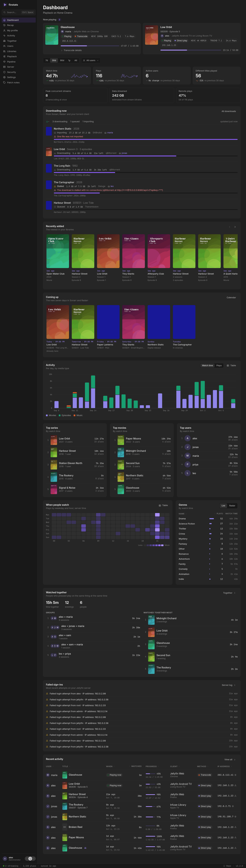Click the IP lookup icon beside 203.0.113.41
Image resolution: width=246 pixels, height=868 pixels.
[235, 775]
